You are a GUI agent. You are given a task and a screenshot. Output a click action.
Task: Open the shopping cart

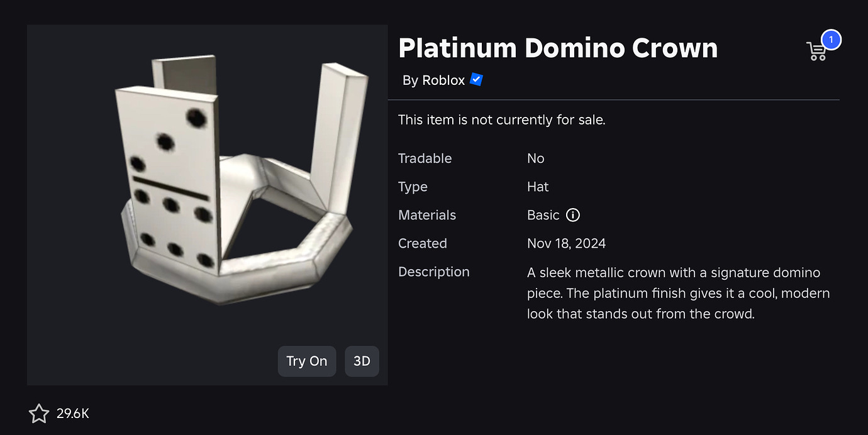(816, 50)
